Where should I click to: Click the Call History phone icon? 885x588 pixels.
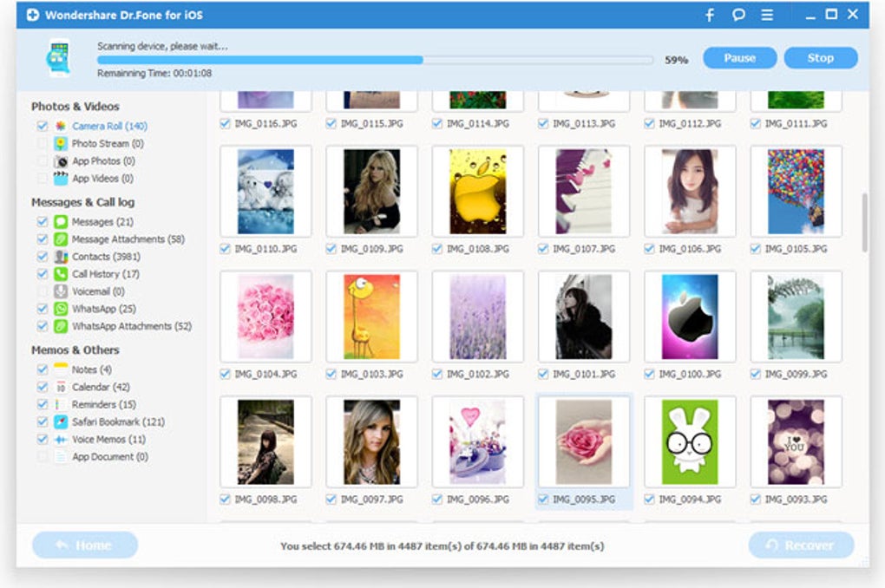60,274
